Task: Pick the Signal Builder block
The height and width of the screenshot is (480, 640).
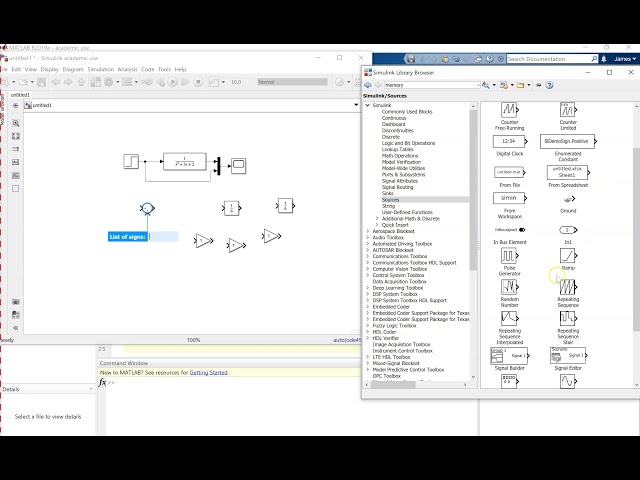Action: [509, 356]
